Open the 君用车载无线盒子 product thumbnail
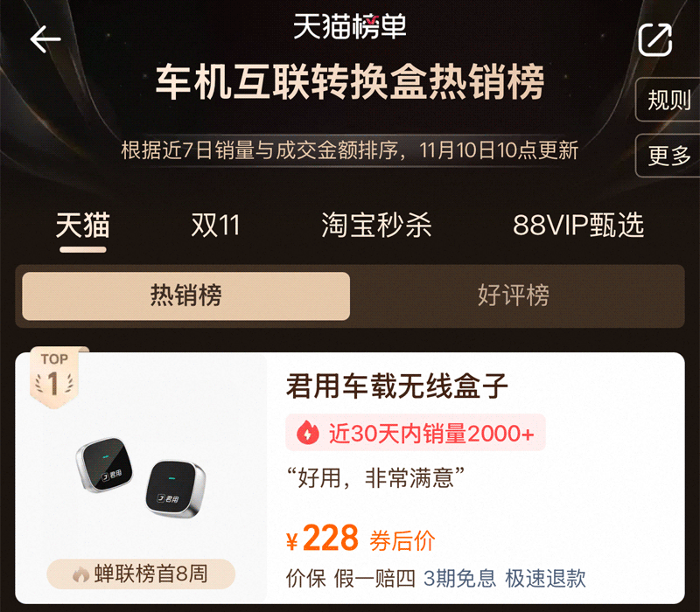This screenshot has height=612, width=700. (141, 477)
